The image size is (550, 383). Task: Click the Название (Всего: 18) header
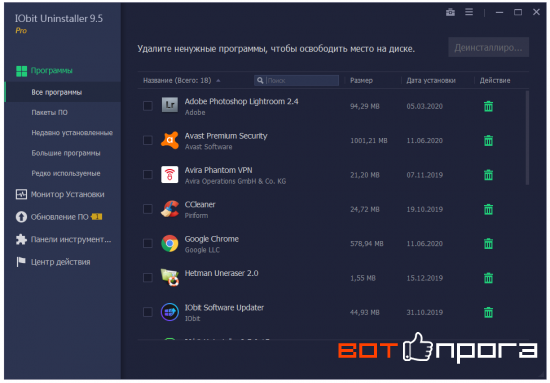(177, 81)
